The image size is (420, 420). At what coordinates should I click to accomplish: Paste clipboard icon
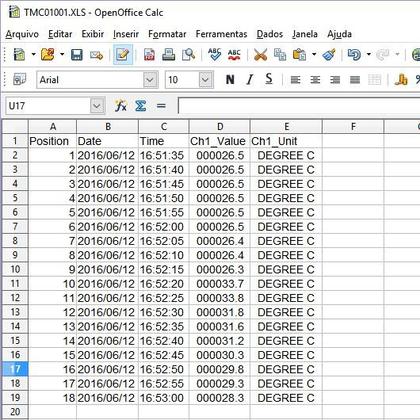tap(299, 55)
